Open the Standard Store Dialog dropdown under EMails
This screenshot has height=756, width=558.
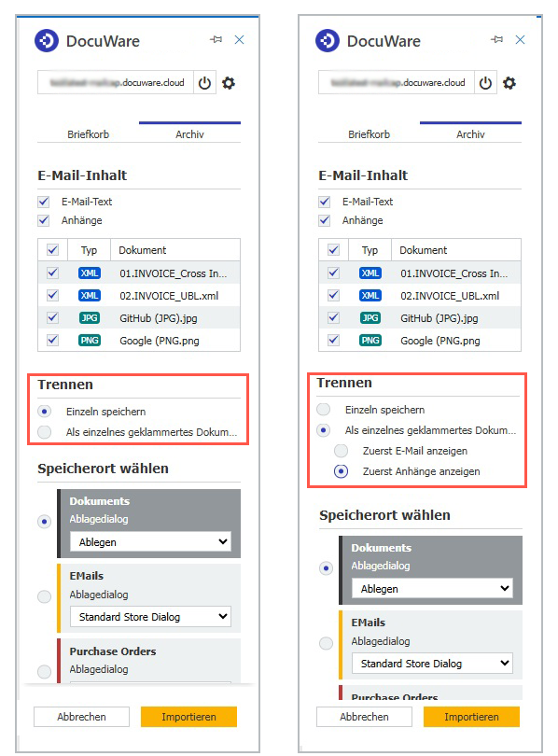[x=153, y=616]
